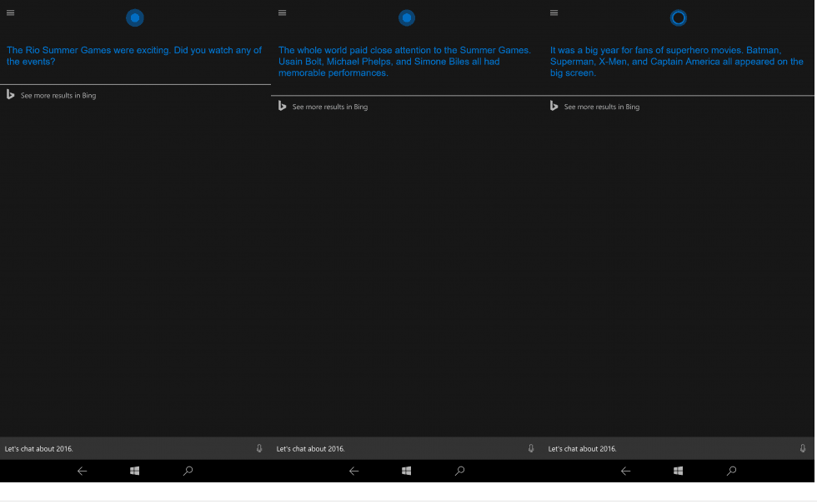Go back using arrow in Usain Bolt screen
The width and height of the screenshot is (817, 504).
[353, 472]
